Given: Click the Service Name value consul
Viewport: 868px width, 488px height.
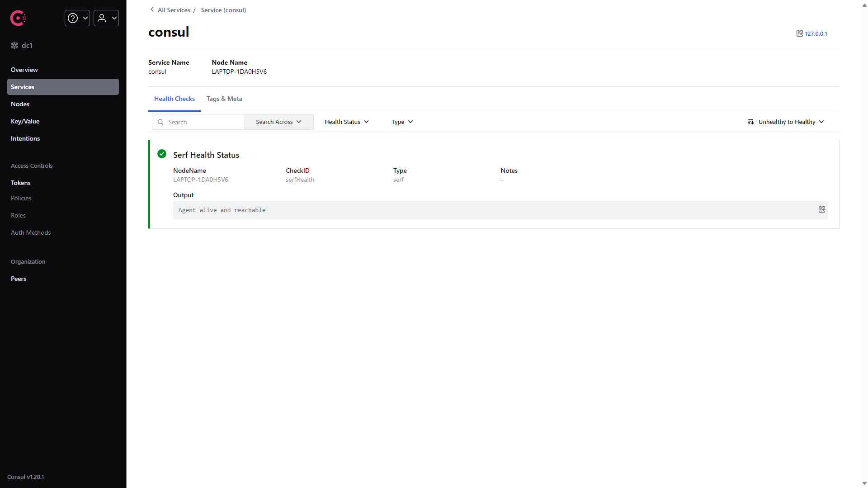Looking at the screenshot, I should [x=157, y=71].
